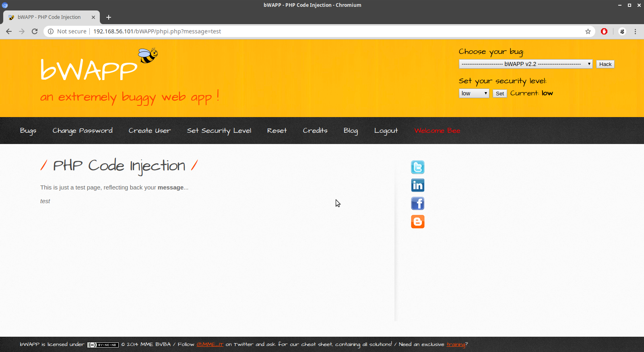Click Logout in navigation bar
Viewport: 644px width, 352px height.
tap(386, 131)
